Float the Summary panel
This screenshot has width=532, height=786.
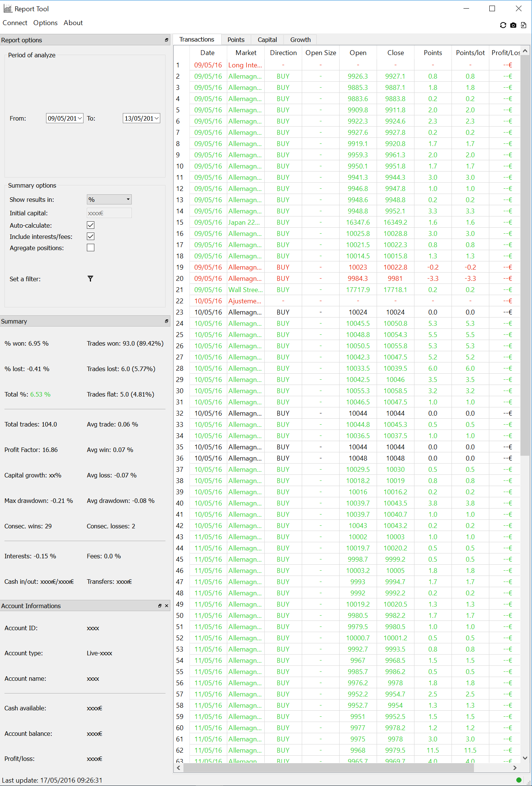[167, 321]
